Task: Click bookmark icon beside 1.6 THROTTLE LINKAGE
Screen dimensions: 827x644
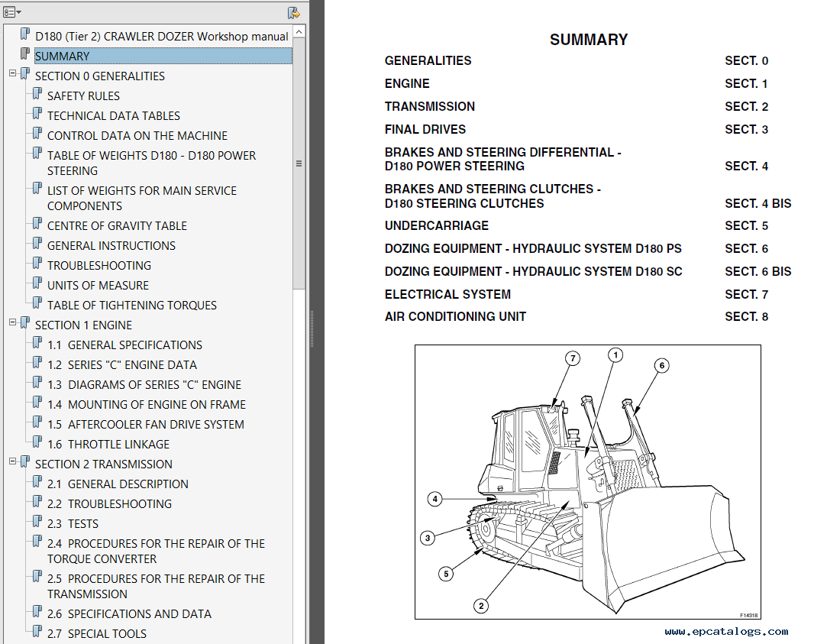Action: point(37,442)
